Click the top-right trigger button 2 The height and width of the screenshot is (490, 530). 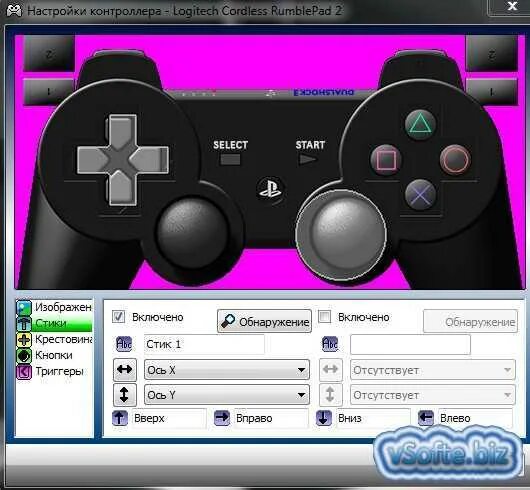click(492, 53)
